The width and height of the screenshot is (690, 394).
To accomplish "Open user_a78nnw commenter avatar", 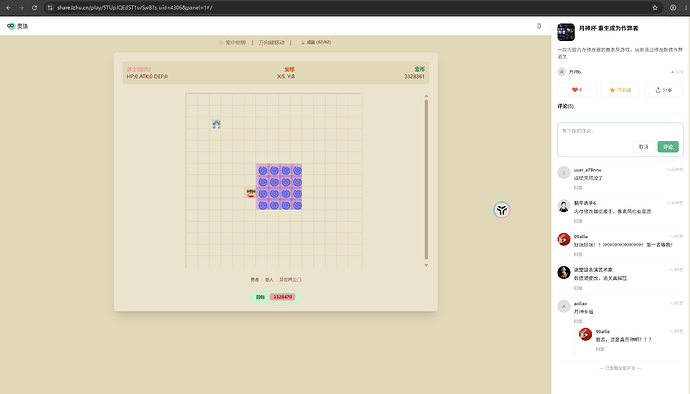I will tap(564, 173).
